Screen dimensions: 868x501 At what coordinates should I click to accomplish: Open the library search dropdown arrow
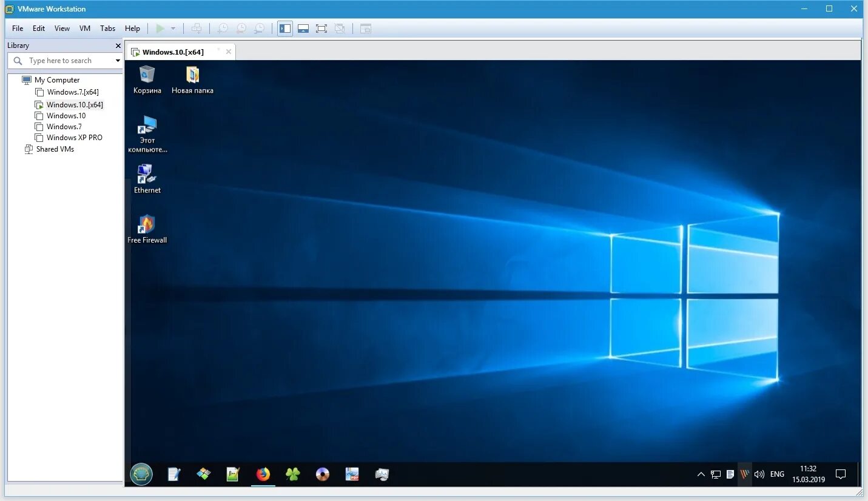pyautogui.click(x=118, y=61)
